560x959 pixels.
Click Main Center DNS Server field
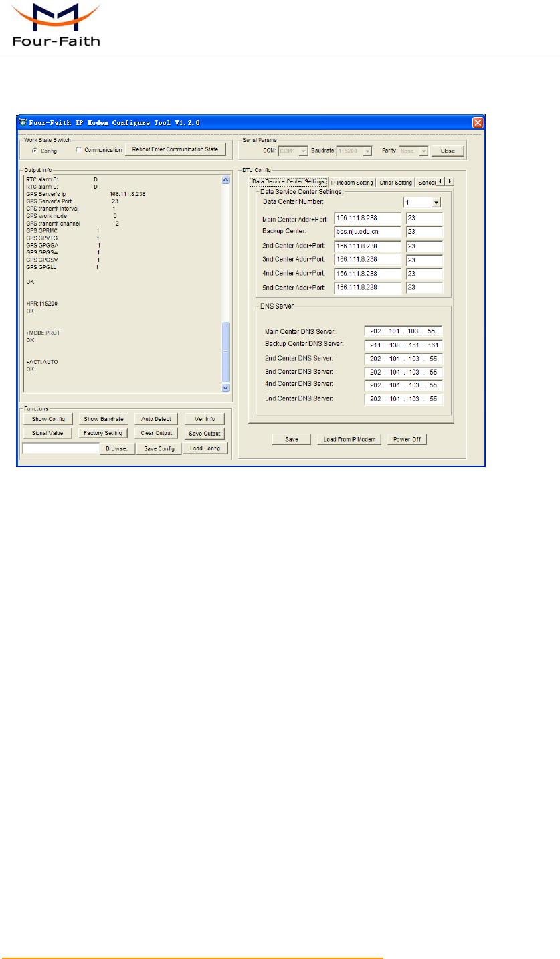403,331
